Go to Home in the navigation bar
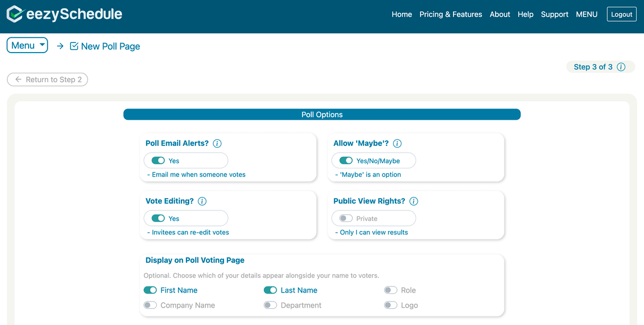The image size is (644, 325). click(x=402, y=15)
